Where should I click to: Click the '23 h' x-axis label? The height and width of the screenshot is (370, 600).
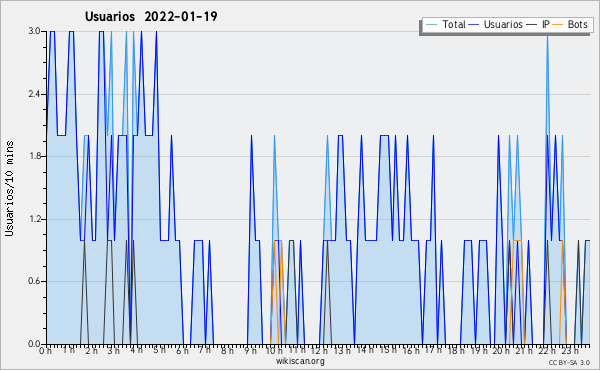pos(570,350)
